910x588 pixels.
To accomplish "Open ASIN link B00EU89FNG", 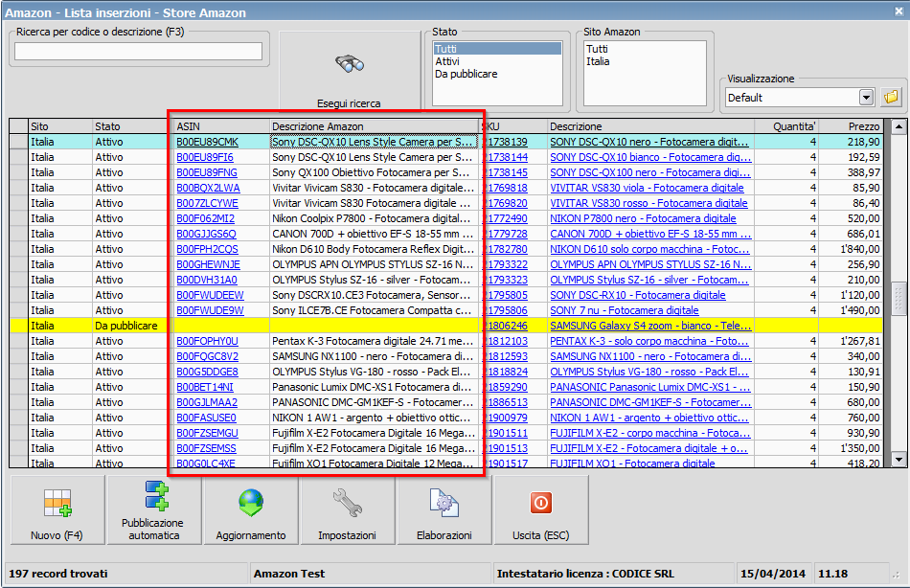I will (207, 172).
